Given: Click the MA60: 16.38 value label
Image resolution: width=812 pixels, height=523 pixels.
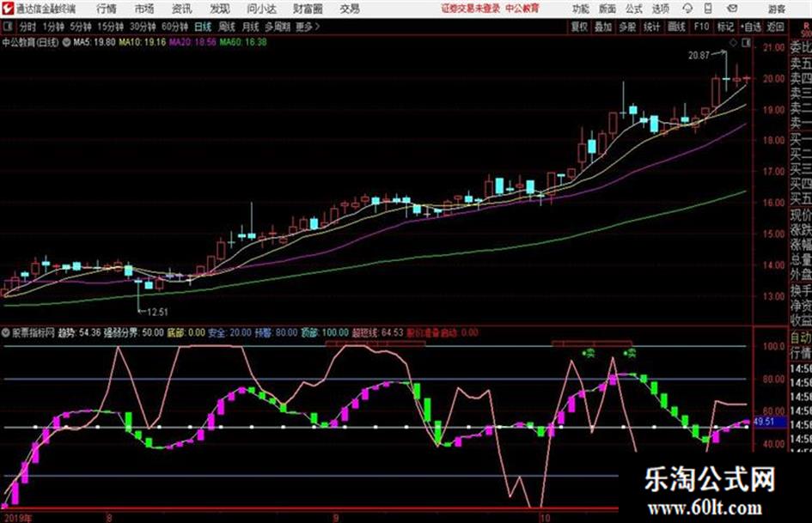Looking at the screenshot, I should coord(242,42).
